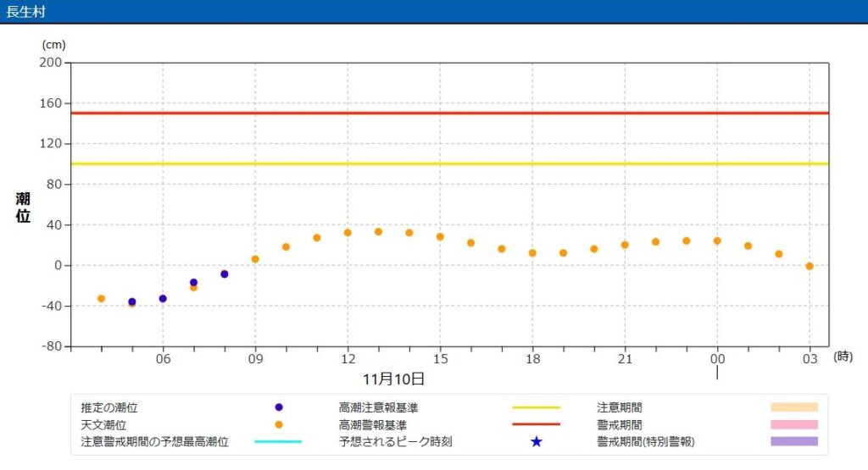Click the (cm) unit label
Viewport: 868px width, 470px height.
pos(53,45)
